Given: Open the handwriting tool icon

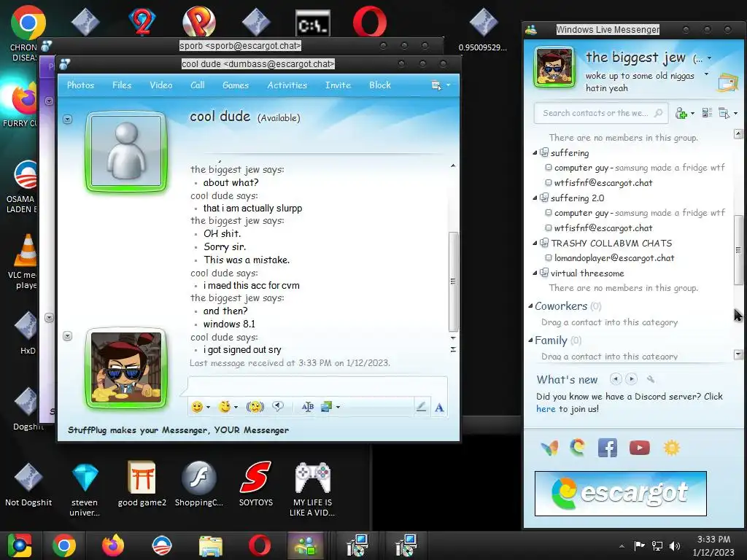Looking at the screenshot, I should (x=308, y=407).
